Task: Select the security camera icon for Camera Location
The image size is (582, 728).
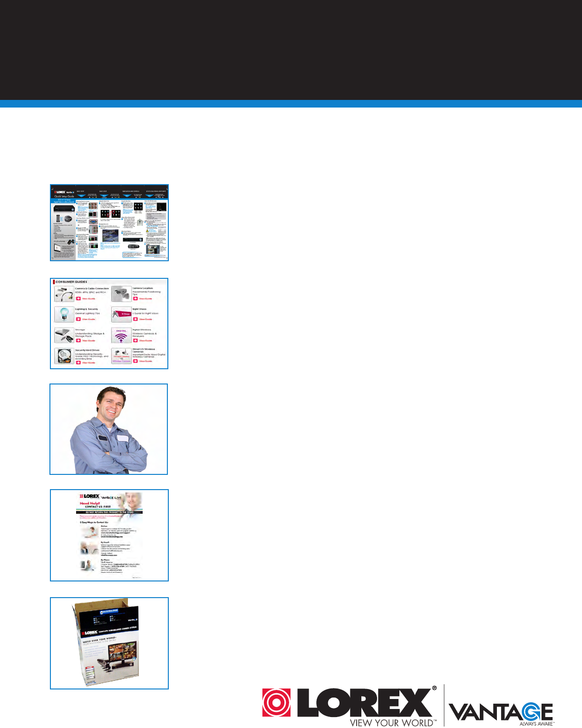Action: point(121,294)
